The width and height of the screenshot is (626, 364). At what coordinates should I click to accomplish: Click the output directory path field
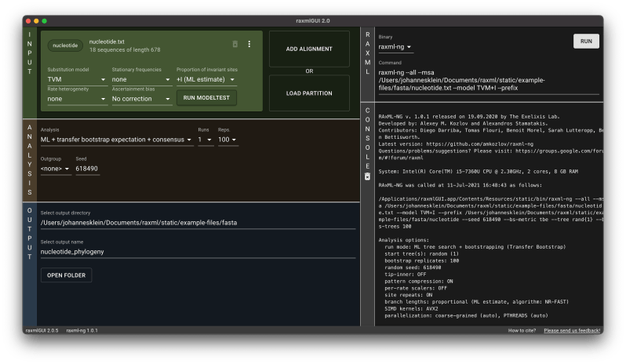click(x=198, y=223)
